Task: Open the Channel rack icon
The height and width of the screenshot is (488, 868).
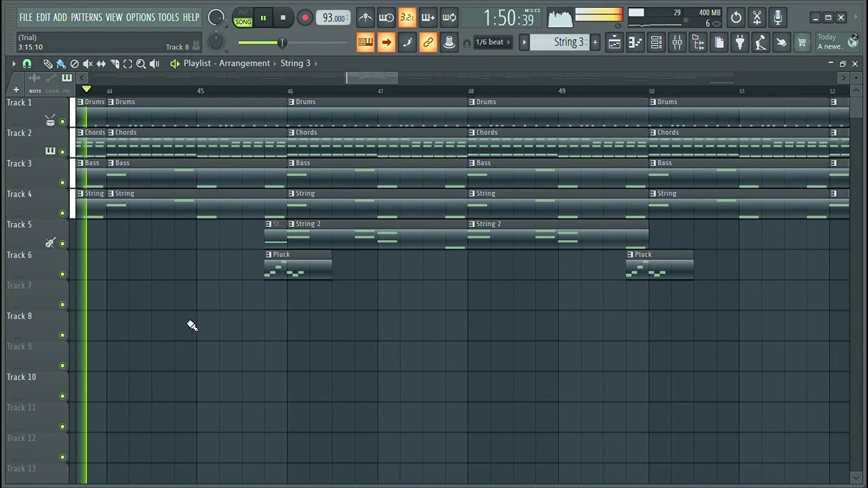Action: tap(656, 43)
